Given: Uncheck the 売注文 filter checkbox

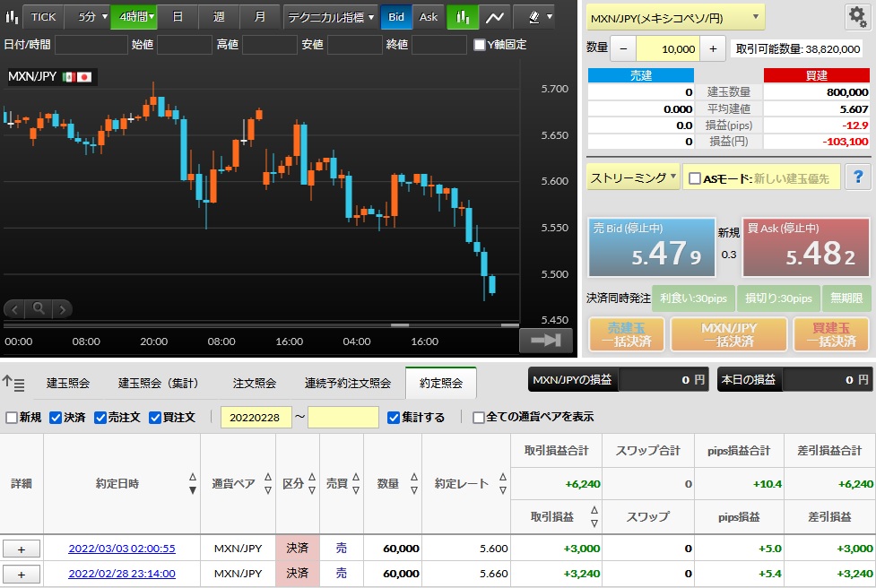Looking at the screenshot, I should click(100, 417).
